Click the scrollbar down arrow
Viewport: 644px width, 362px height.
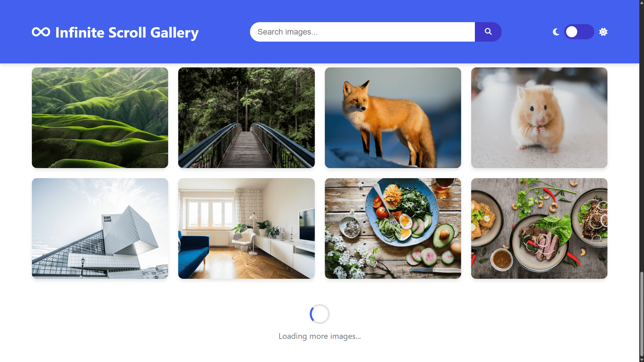coord(642,360)
